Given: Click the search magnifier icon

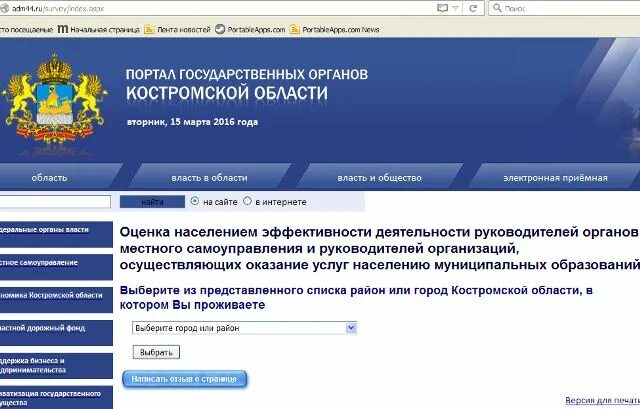Looking at the screenshot, I should pyautogui.click(x=497, y=8).
